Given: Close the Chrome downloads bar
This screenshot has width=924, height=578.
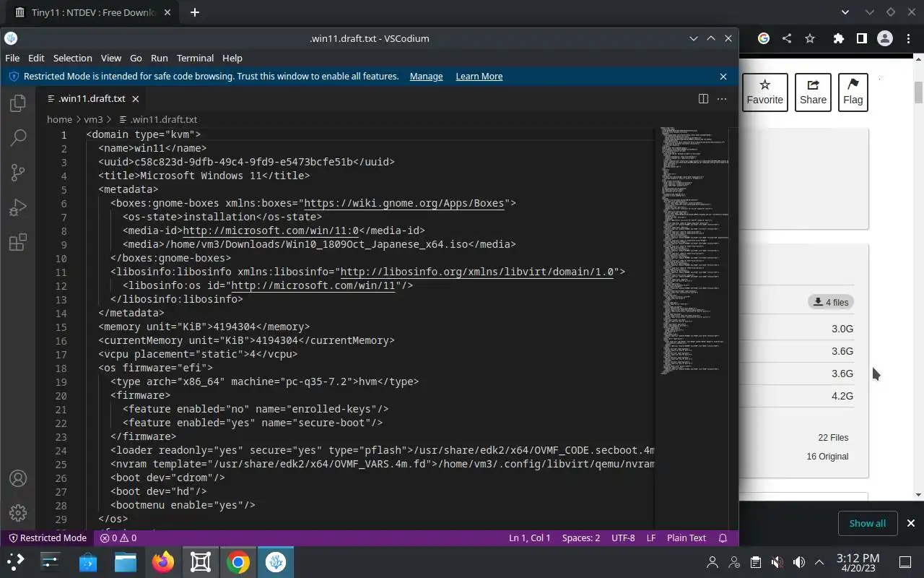Looking at the screenshot, I should click(x=910, y=523).
